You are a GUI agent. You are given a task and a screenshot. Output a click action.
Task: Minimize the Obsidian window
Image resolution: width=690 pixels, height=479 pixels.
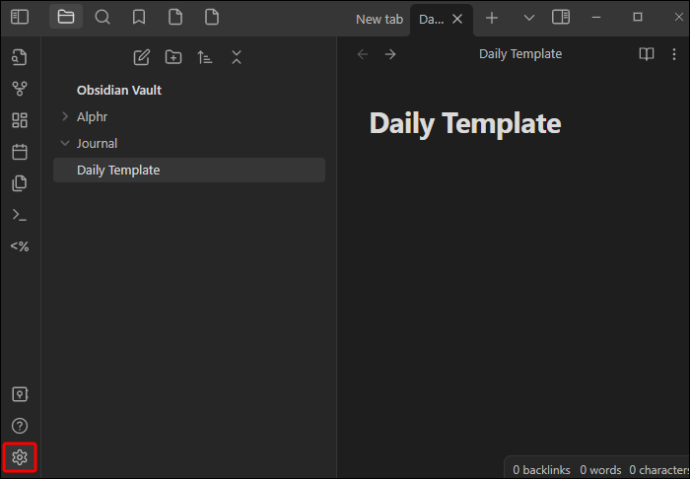597,18
